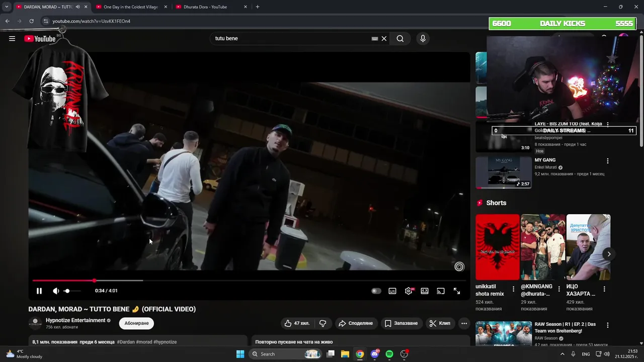Open the YouTube guide hamburger menu
Viewport: 644px width, 362px height.
point(12,39)
